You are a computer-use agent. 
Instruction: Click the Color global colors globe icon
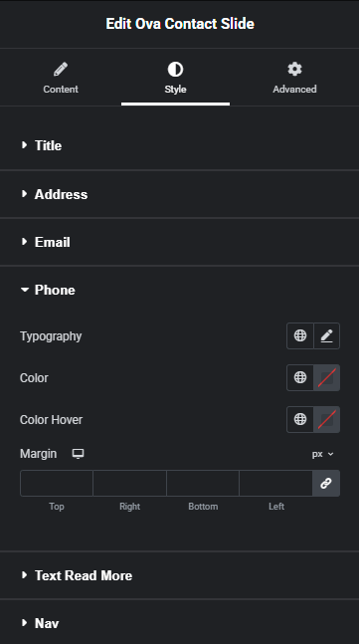300,378
